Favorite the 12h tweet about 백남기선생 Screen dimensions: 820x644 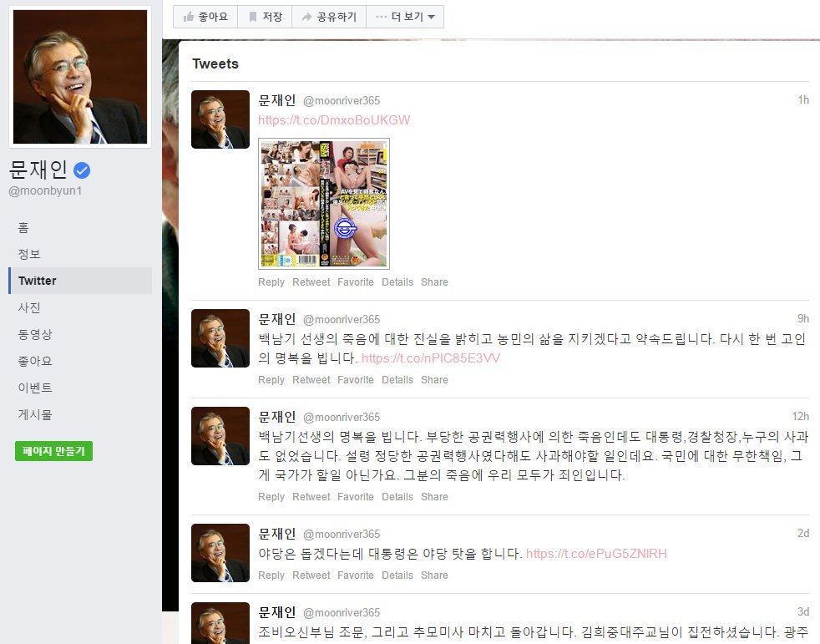tap(356, 497)
